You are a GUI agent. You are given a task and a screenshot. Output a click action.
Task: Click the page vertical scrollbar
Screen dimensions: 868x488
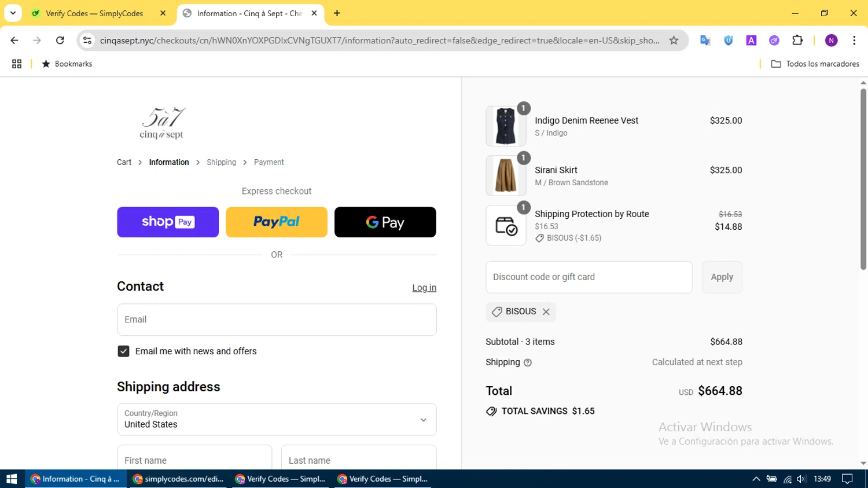(863, 178)
